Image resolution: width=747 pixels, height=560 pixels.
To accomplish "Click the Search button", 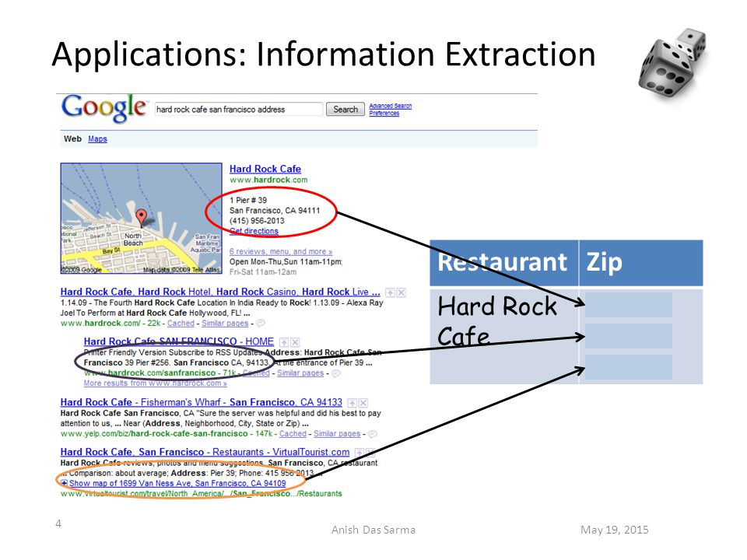I will [x=345, y=109].
